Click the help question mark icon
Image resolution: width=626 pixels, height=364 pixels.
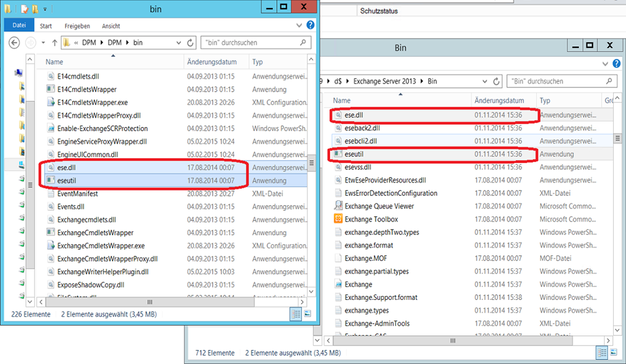[x=311, y=26]
